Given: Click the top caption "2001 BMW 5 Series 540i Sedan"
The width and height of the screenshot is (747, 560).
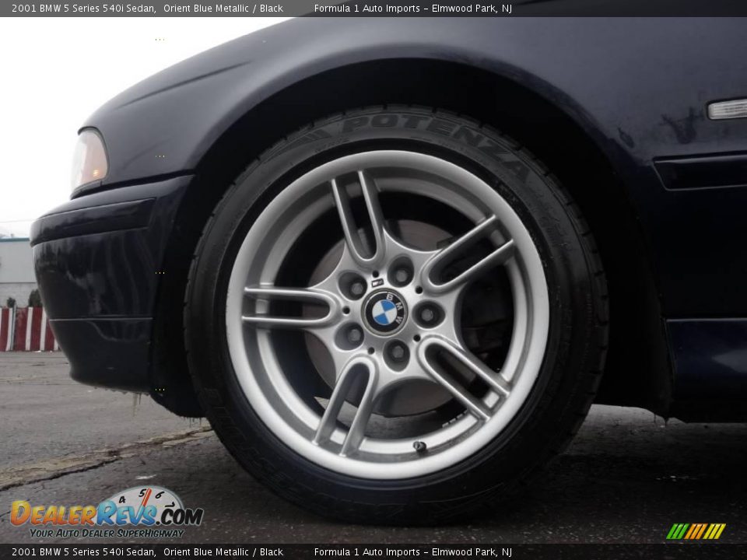Looking at the screenshot, I should 83,8.
